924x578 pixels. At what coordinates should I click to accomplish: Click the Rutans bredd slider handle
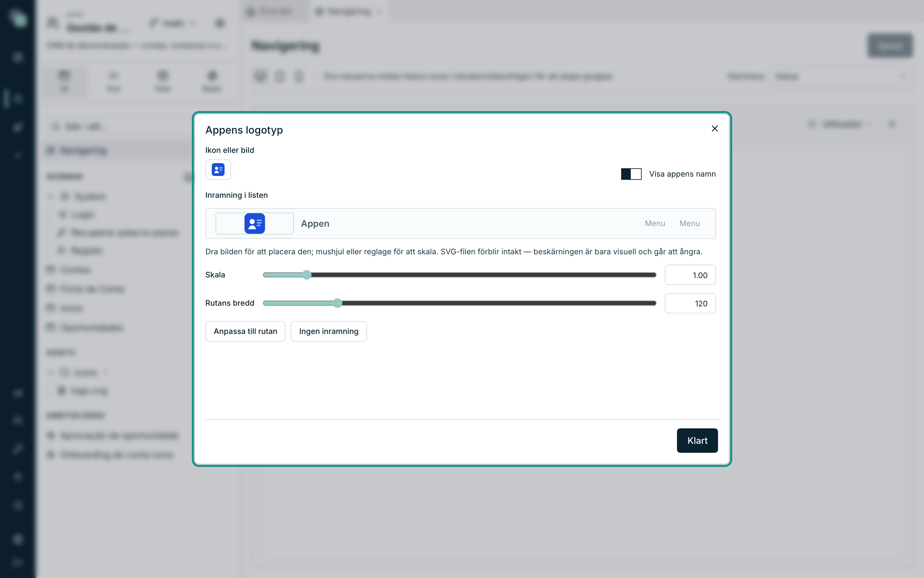point(338,303)
